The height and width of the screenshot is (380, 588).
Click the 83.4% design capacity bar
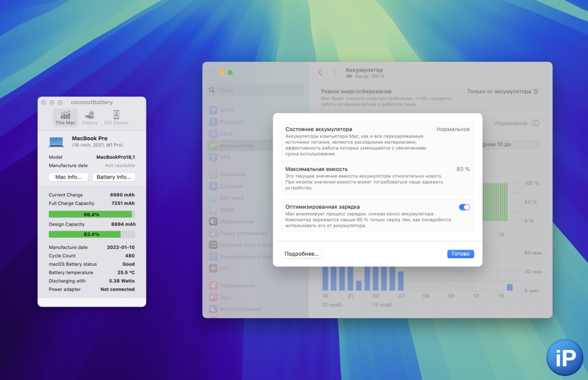[92, 234]
